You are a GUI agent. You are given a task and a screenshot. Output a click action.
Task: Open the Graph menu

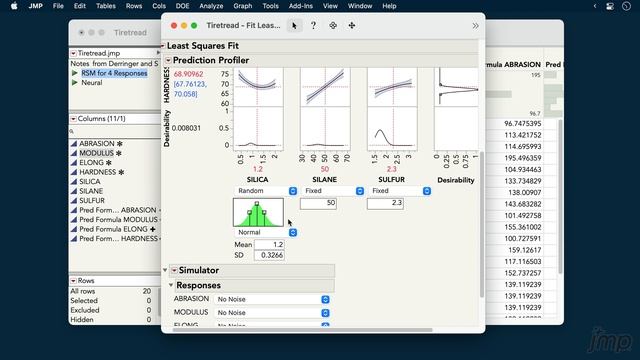242,6
